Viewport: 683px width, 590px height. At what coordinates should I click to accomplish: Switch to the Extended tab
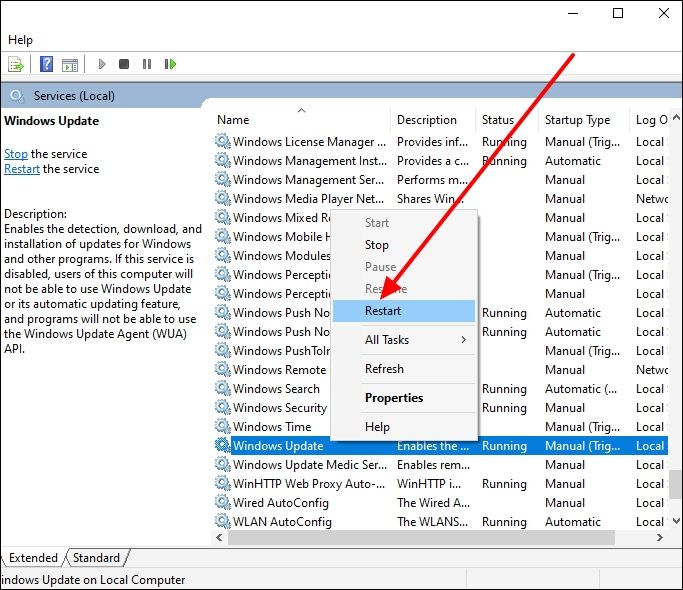click(x=34, y=558)
